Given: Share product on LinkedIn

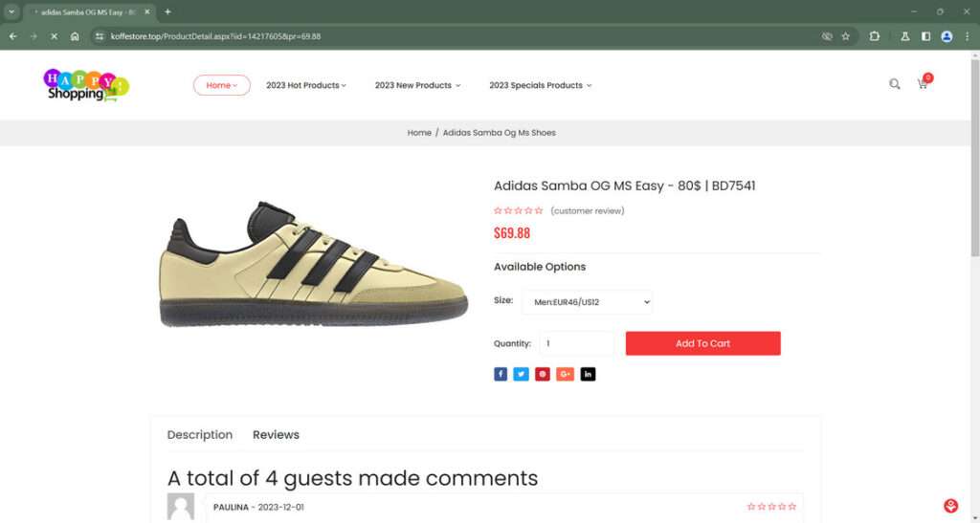Looking at the screenshot, I should tap(588, 374).
